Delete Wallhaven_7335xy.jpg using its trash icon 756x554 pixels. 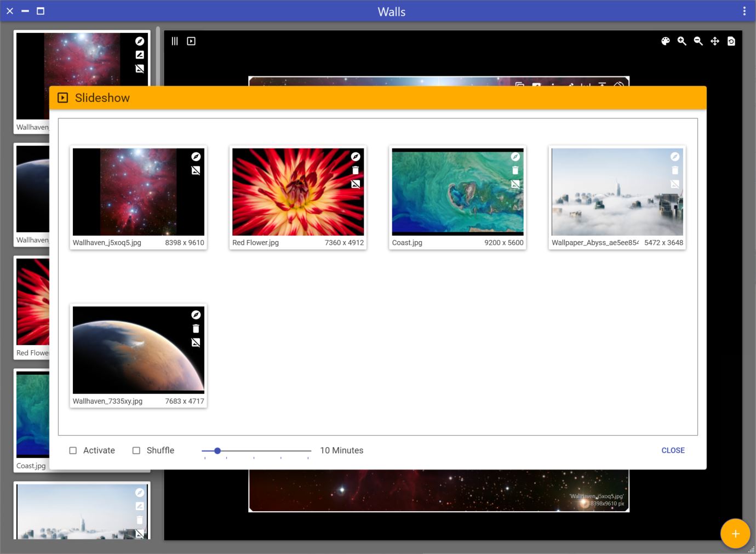[196, 329]
